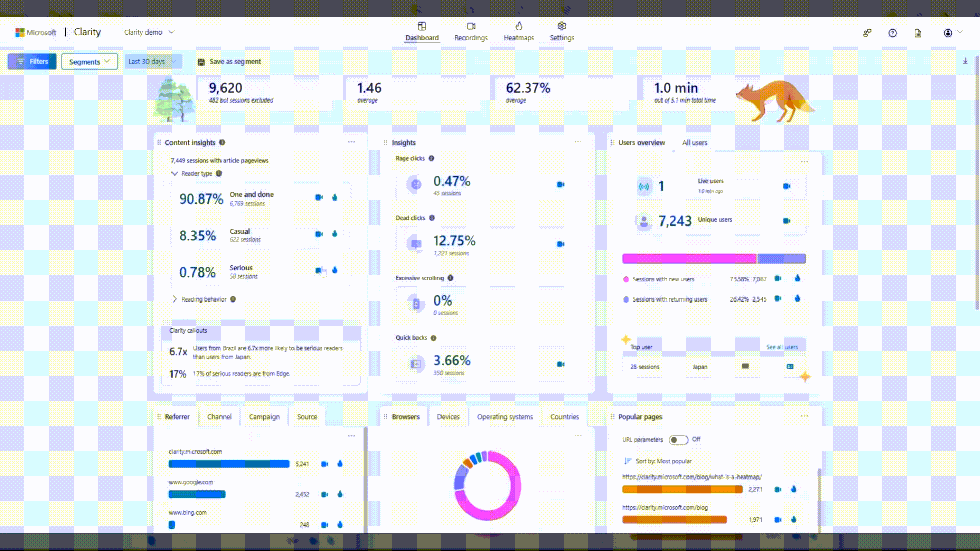Switch to All users tab
The height and width of the screenshot is (551, 980).
(695, 142)
